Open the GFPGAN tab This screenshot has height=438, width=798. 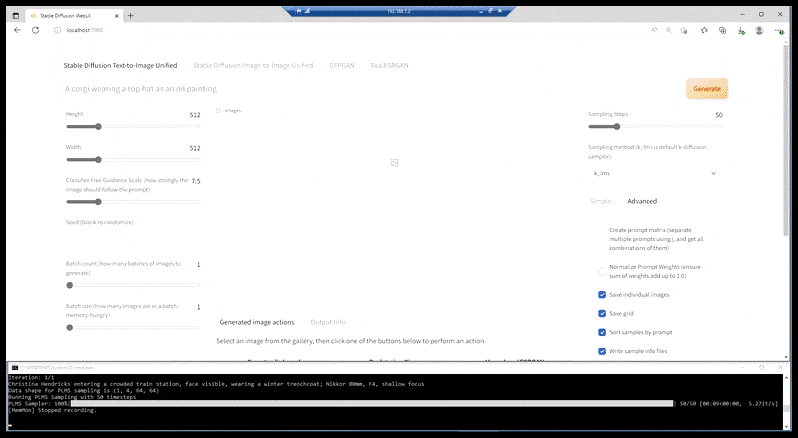(343, 65)
